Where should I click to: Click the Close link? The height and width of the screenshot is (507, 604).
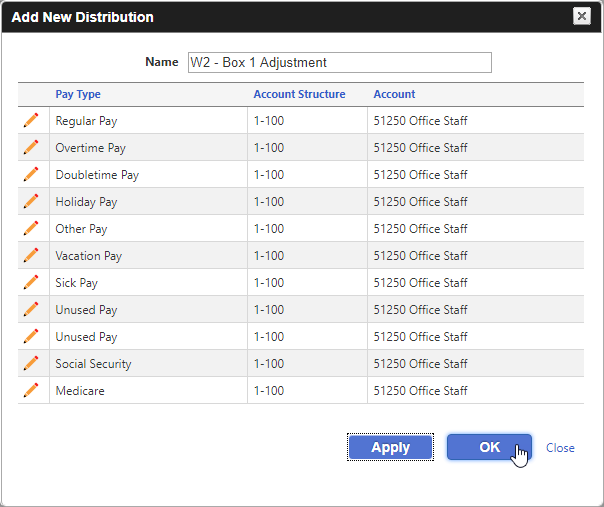click(560, 448)
